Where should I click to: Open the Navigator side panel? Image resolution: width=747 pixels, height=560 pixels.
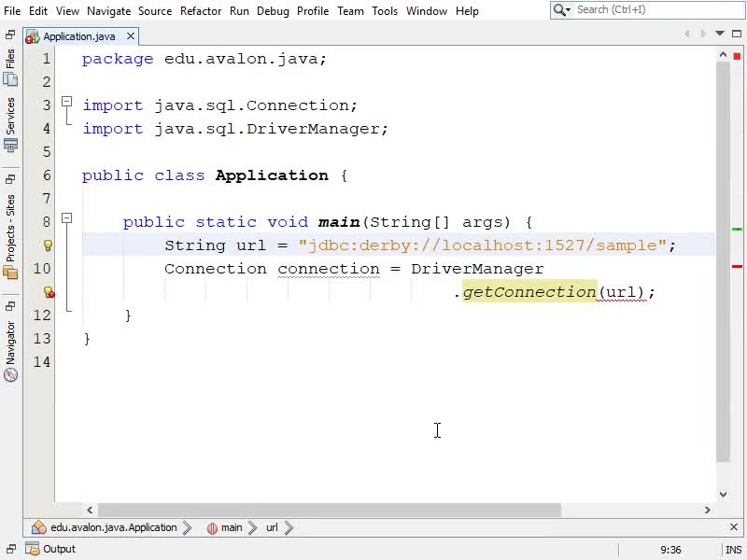10,351
